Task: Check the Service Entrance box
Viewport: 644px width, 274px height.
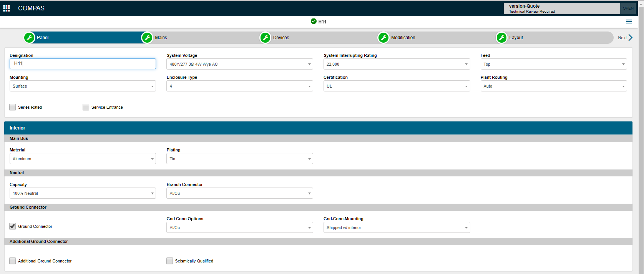Action: [86, 107]
